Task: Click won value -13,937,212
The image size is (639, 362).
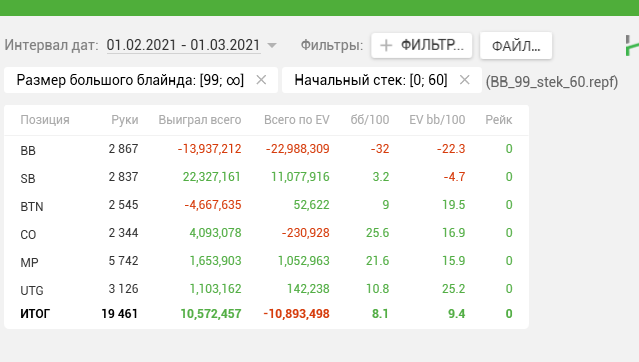Action: point(209,149)
